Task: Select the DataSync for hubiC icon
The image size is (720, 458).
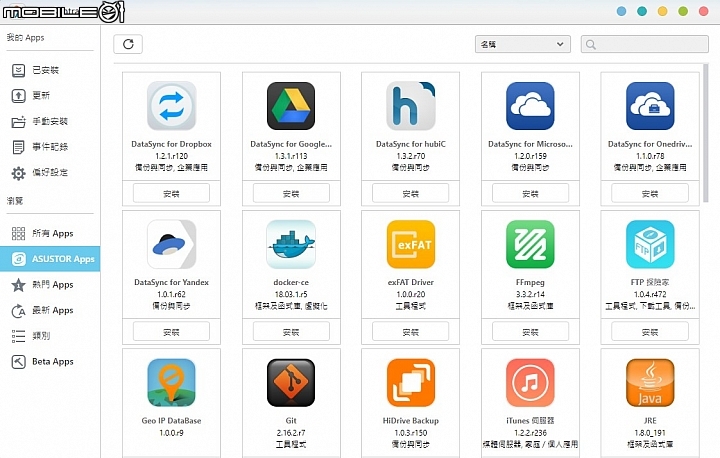Action: [411, 106]
